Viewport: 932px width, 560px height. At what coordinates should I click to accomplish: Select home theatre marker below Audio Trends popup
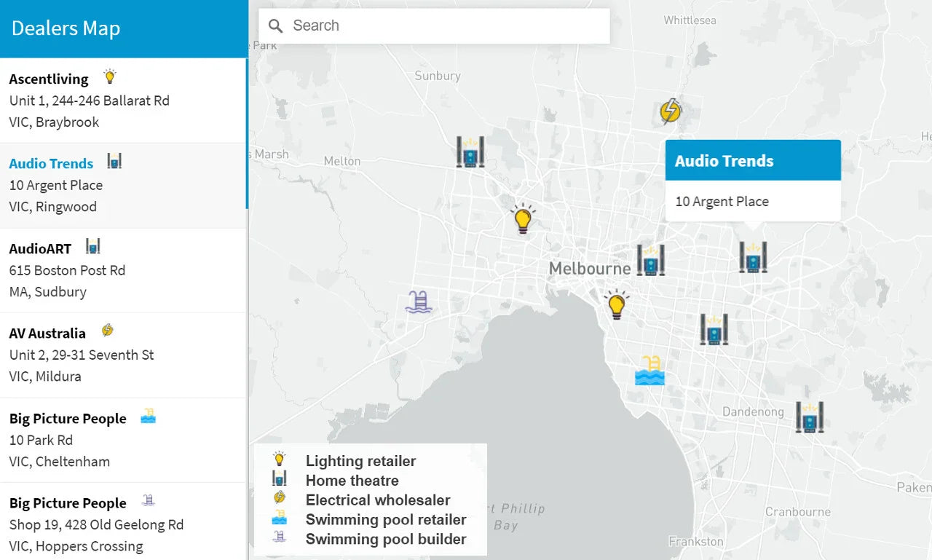click(x=753, y=257)
